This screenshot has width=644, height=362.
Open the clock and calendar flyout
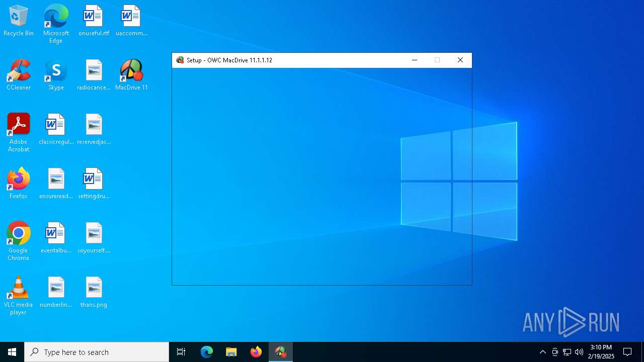point(602,352)
